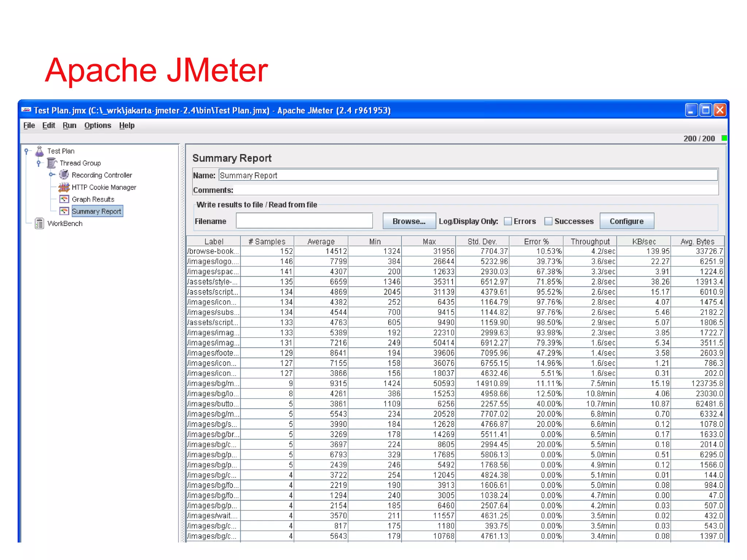Click the 14512 average value cell
Screen dimensions: 747x560
coord(321,251)
